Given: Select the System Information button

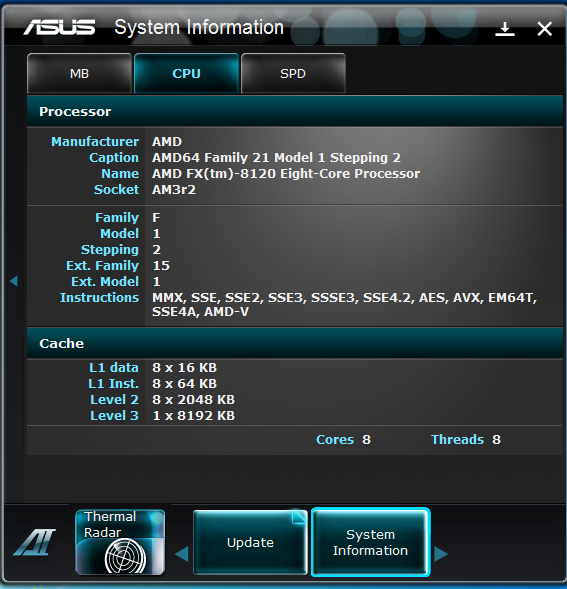Looking at the screenshot, I should pyautogui.click(x=370, y=542).
